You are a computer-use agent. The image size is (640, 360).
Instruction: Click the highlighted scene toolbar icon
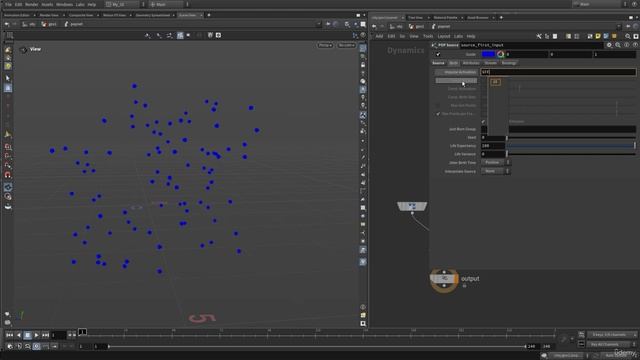click(180, 36)
